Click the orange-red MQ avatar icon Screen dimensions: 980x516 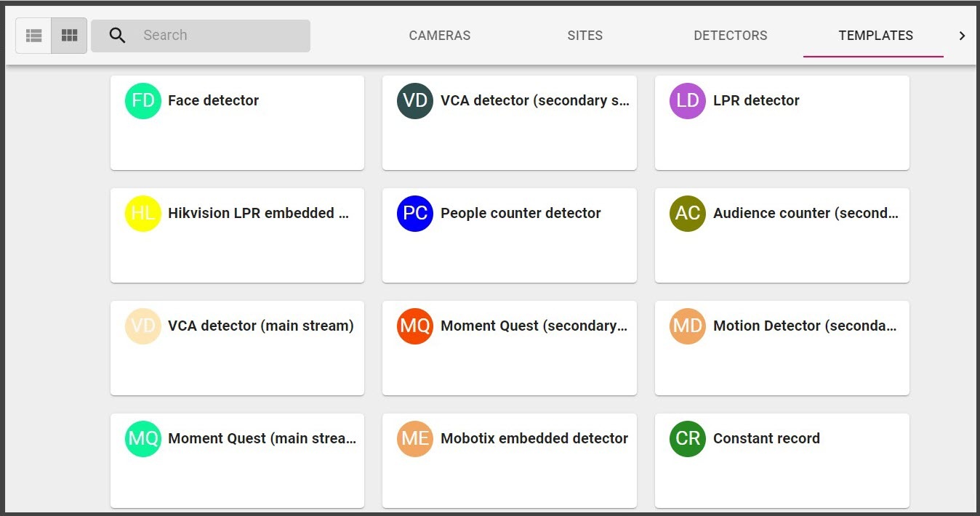tap(415, 326)
